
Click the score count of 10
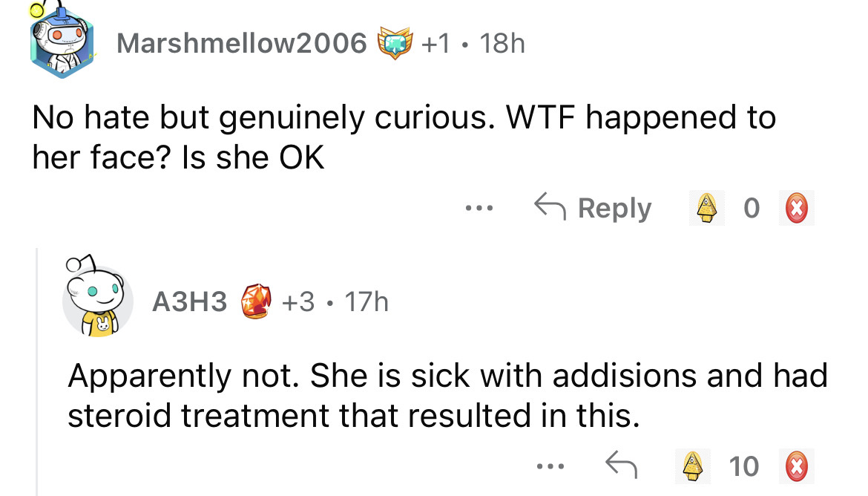743,466
